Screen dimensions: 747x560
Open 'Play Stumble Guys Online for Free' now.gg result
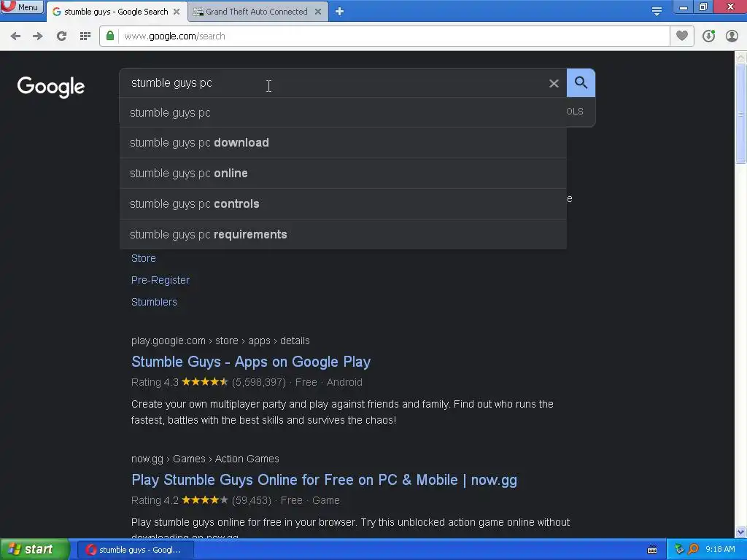325,480
